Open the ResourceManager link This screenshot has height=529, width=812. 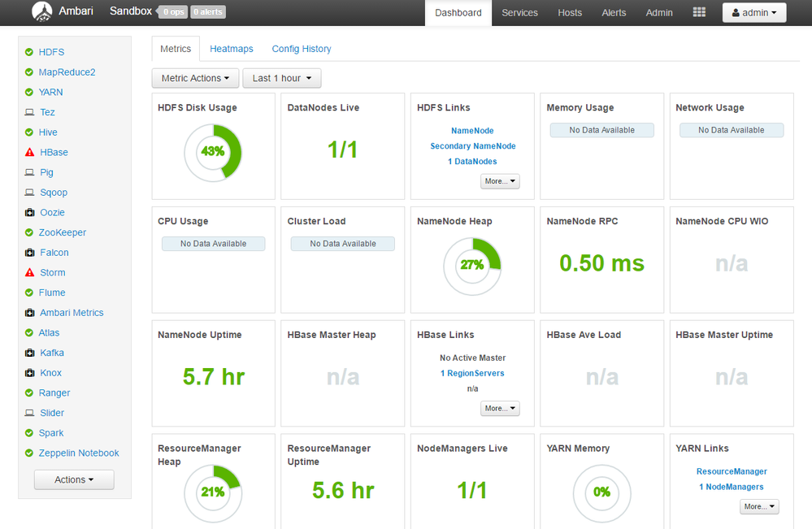732,471
